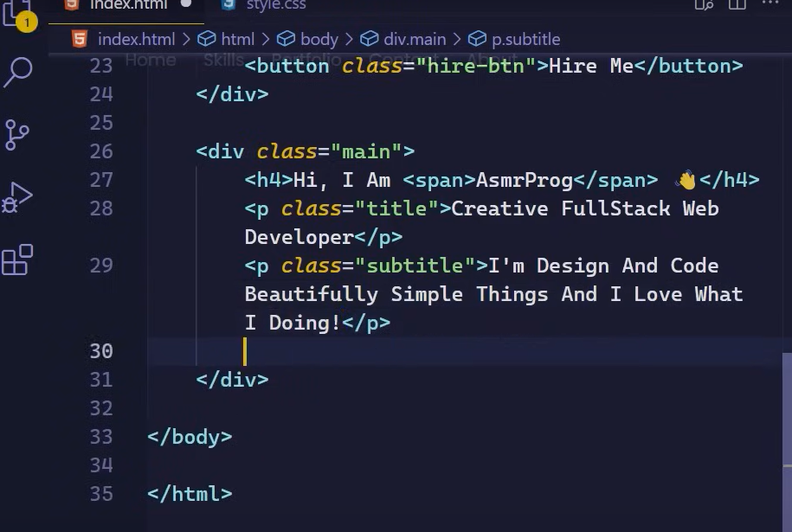Open the Run and Debug view

[x=17, y=197]
